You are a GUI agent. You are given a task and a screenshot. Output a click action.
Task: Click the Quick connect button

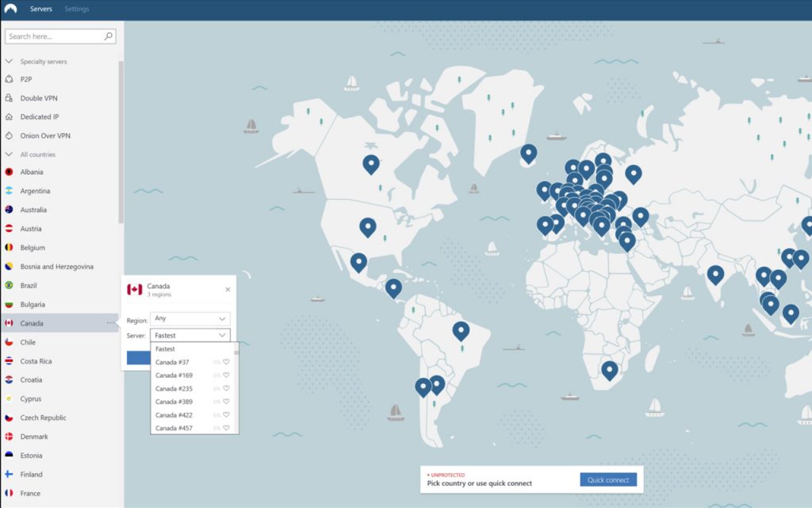coord(608,480)
